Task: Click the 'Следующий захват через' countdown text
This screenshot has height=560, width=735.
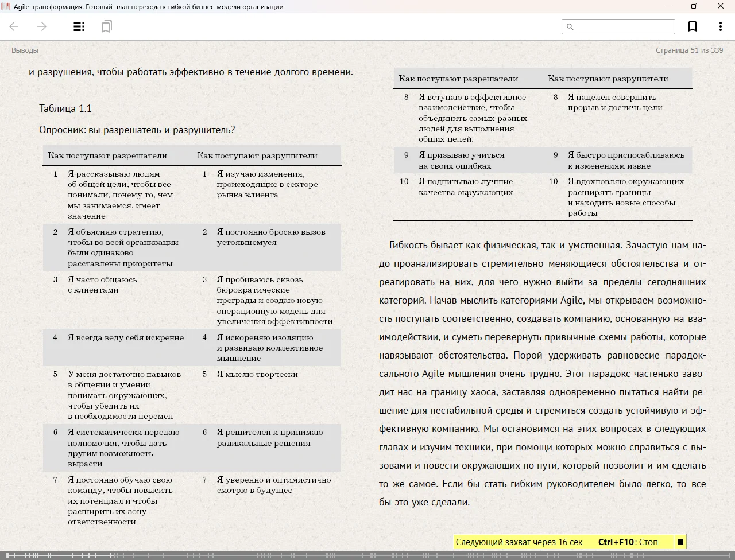Action: (x=519, y=542)
